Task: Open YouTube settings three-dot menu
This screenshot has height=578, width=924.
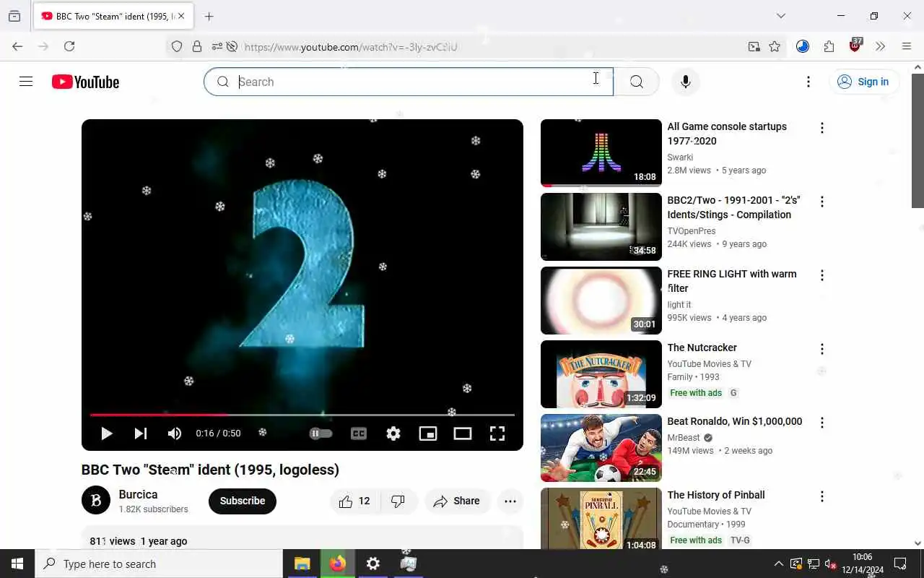Action: [808, 82]
